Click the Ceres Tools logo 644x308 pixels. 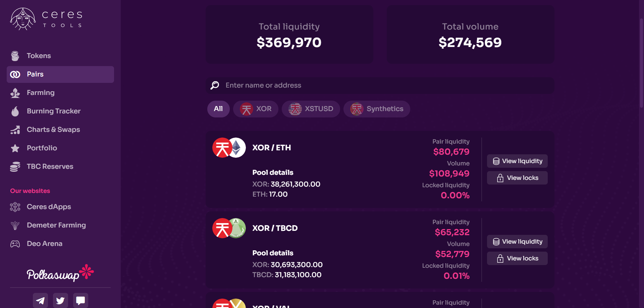[46, 19]
